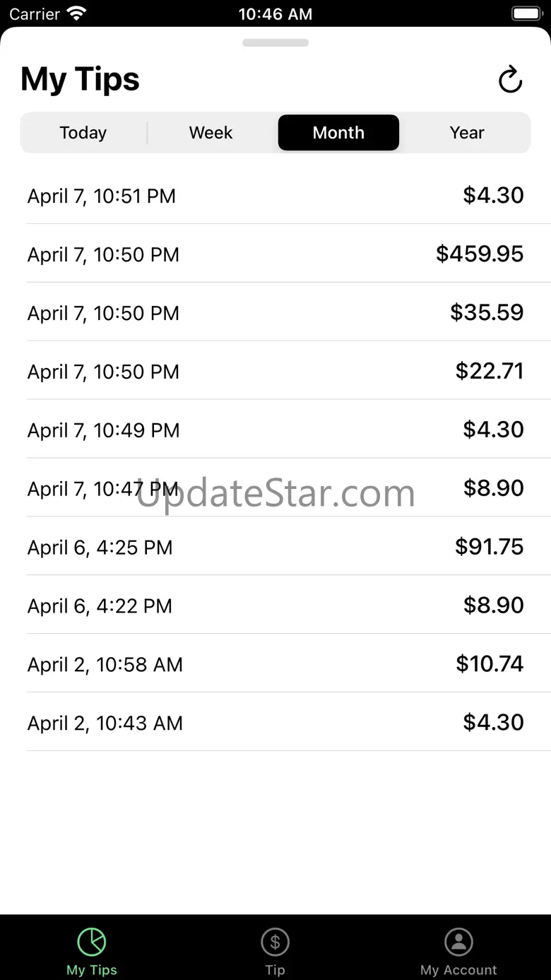Select the April 7, 10:47 PM entry
The height and width of the screenshot is (980, 551).
click(275, 488)
